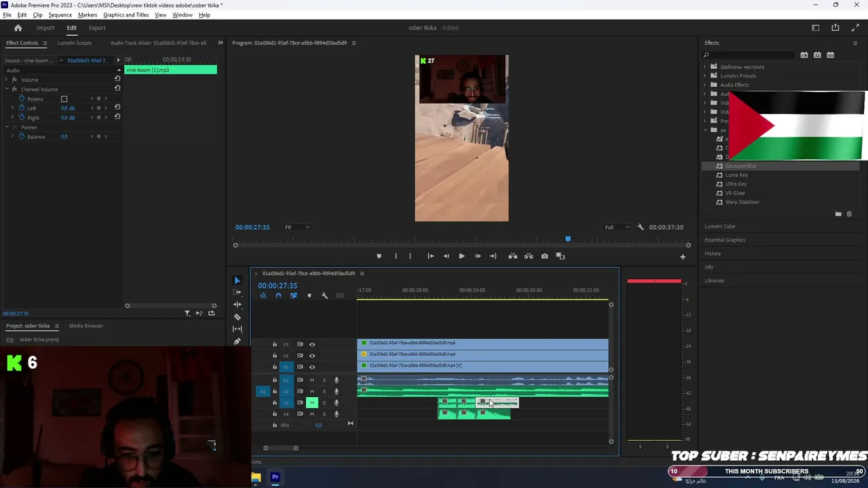The width and height of the screenshot is (868, 488).
Task: Mark In point in Program monitor
Action: point(396,256)
